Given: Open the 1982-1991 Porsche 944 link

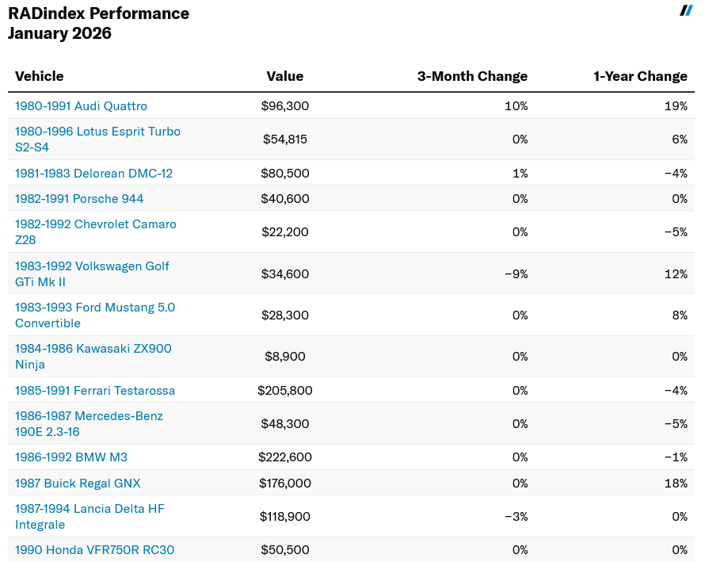Looking at the screenshot, I should point(78,199).
